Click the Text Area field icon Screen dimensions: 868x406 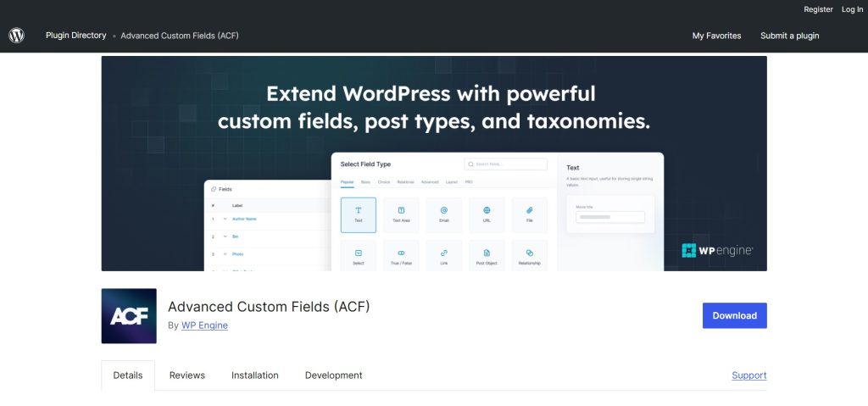pos(401,210)
